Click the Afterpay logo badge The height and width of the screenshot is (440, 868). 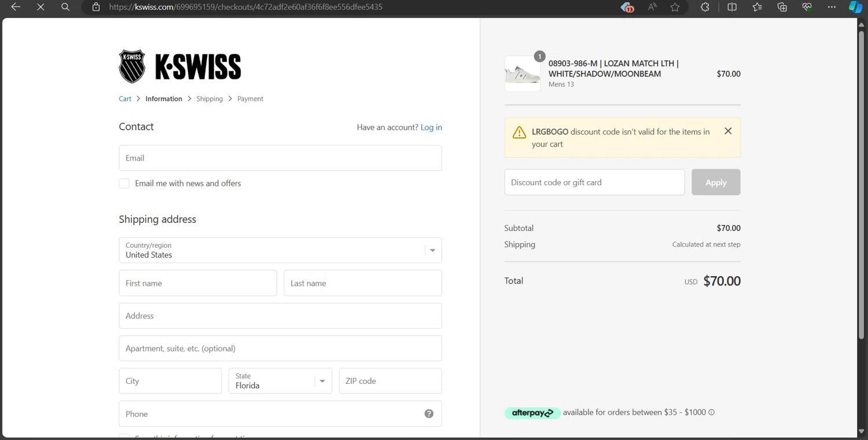[532, 413]
